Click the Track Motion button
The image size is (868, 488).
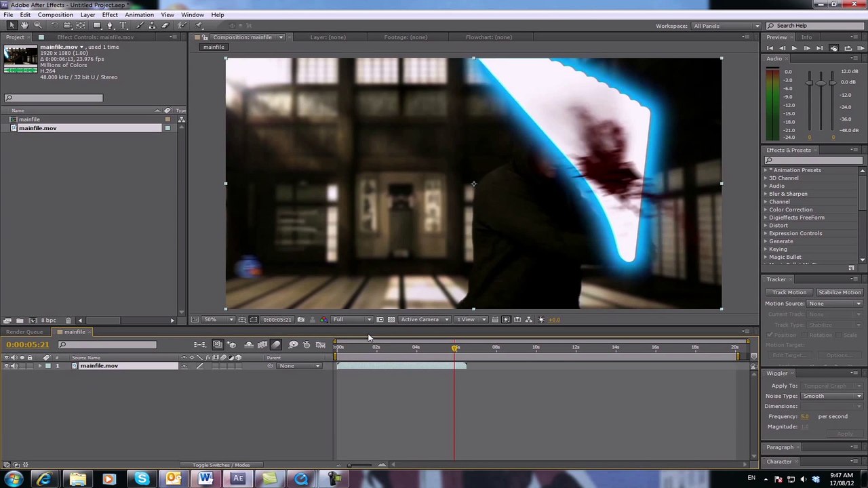[x=789, y=293]
